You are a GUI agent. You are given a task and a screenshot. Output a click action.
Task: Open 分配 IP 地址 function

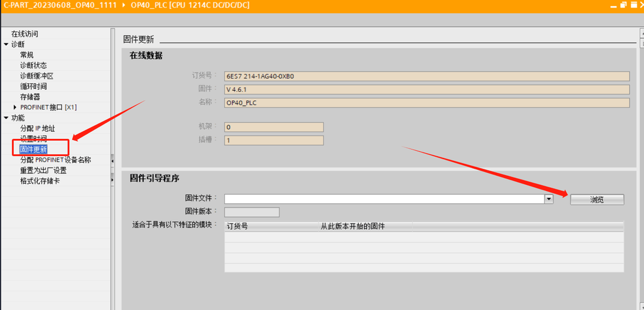point(38,128)
